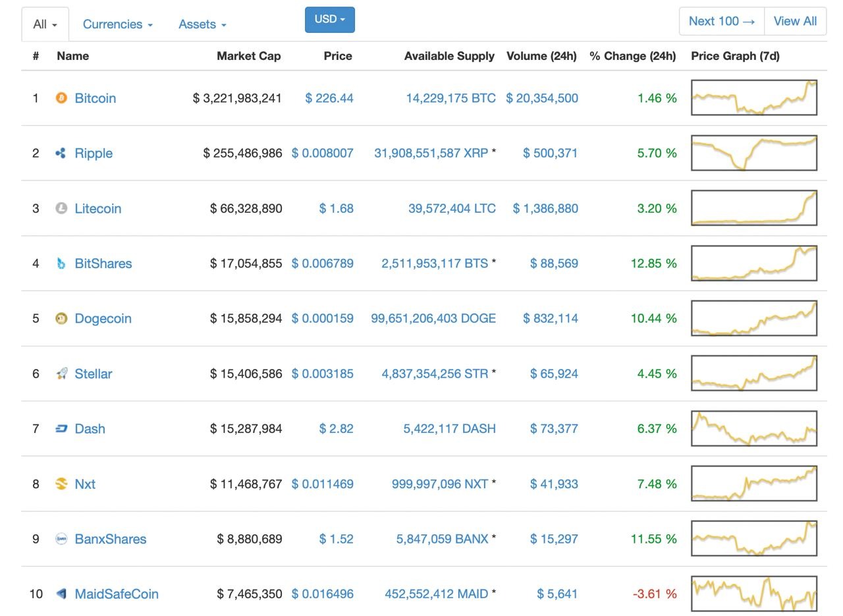Click the Bitcoin coin logo icon

coord(61,98)
